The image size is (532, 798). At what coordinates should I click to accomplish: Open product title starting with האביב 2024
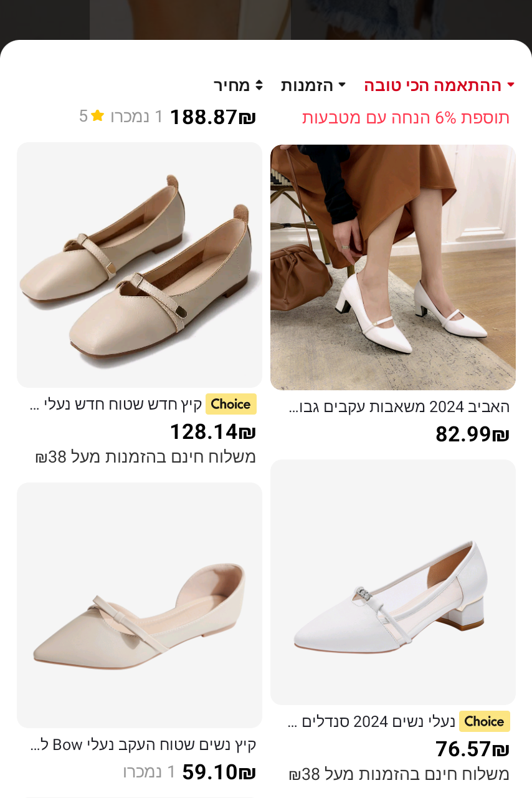coord(400,407)
